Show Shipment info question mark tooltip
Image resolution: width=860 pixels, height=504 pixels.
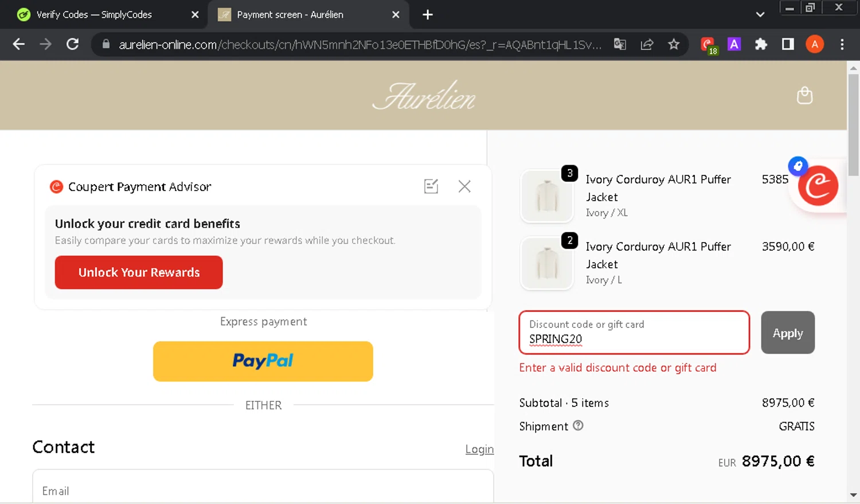(x=578, y=425)
